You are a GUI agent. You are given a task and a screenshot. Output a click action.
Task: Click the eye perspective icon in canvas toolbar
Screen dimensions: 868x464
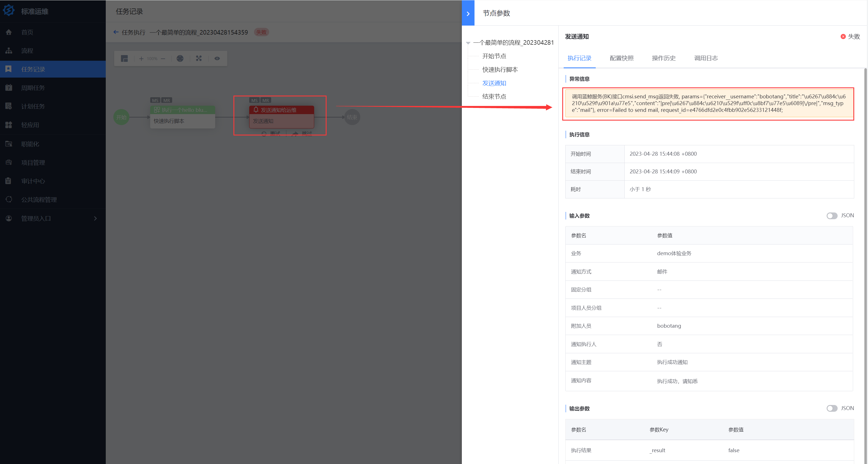217,58
